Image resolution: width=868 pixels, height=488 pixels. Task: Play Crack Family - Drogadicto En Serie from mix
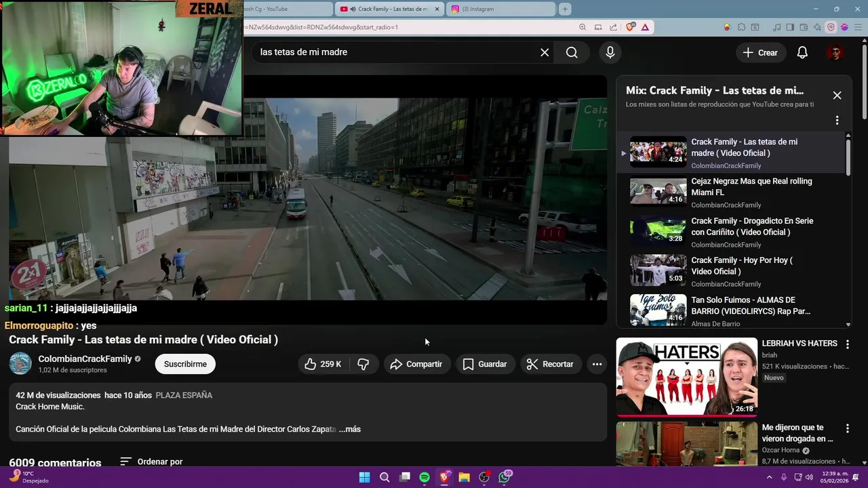click(x=732, y=232)
